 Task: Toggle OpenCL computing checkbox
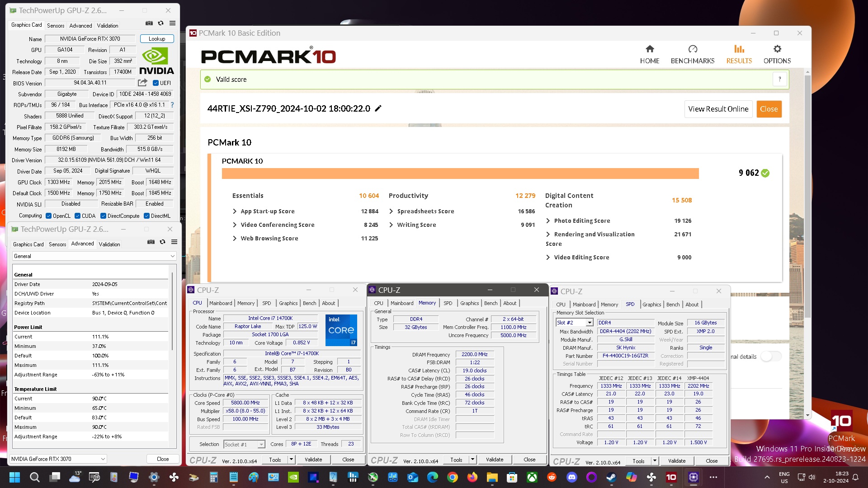point(48,216)
